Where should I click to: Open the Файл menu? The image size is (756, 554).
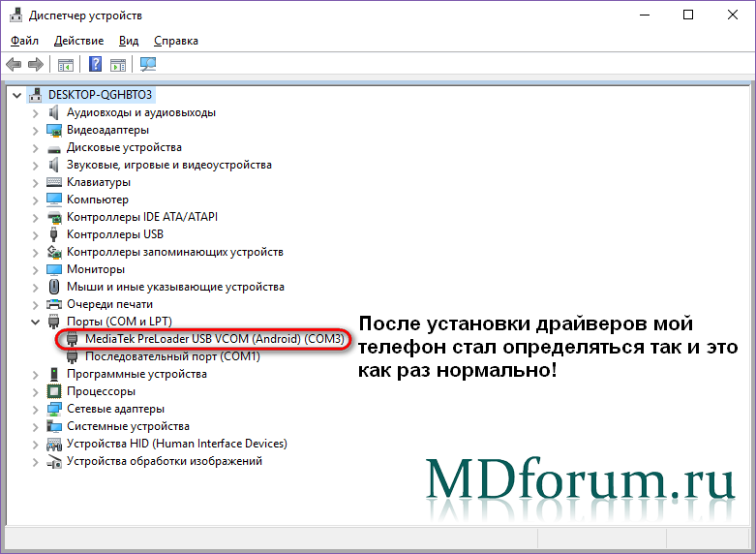tap(24, 41)
